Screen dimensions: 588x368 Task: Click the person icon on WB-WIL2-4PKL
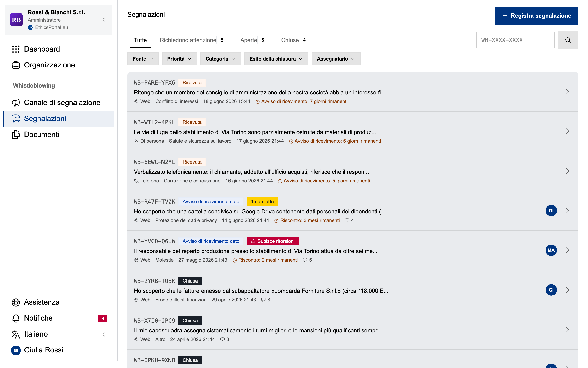136,141
